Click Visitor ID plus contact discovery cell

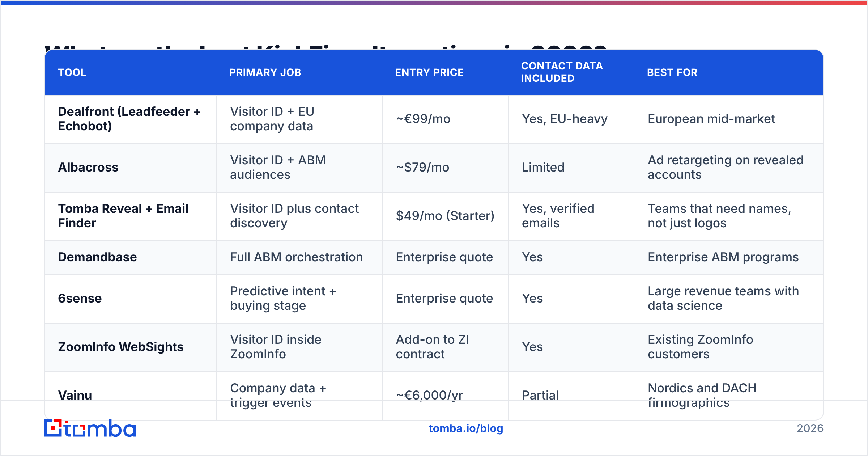click(x=299, y=216)
